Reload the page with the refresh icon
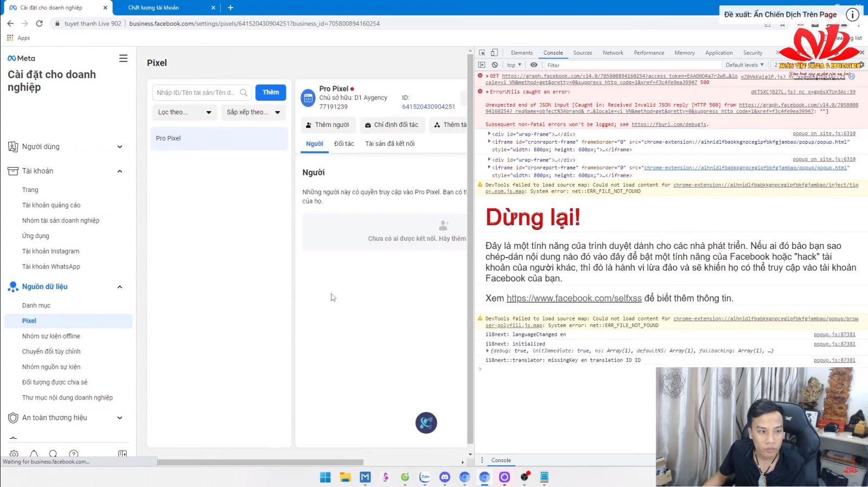 (x=39, y=23)
